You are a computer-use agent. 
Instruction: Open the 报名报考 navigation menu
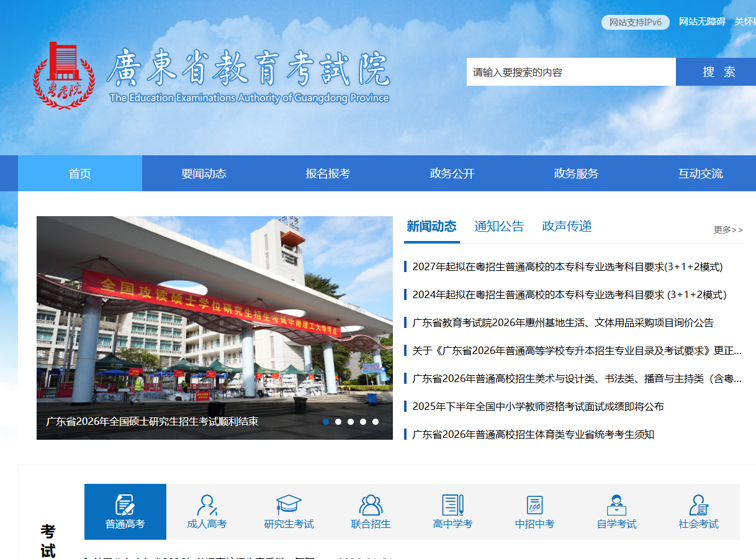point(328,174)
